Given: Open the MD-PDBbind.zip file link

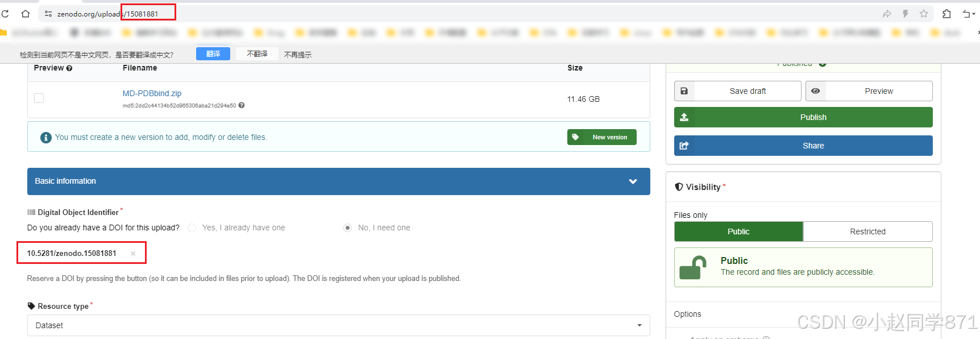Looking at the screenshot, I should click(152, 93).
